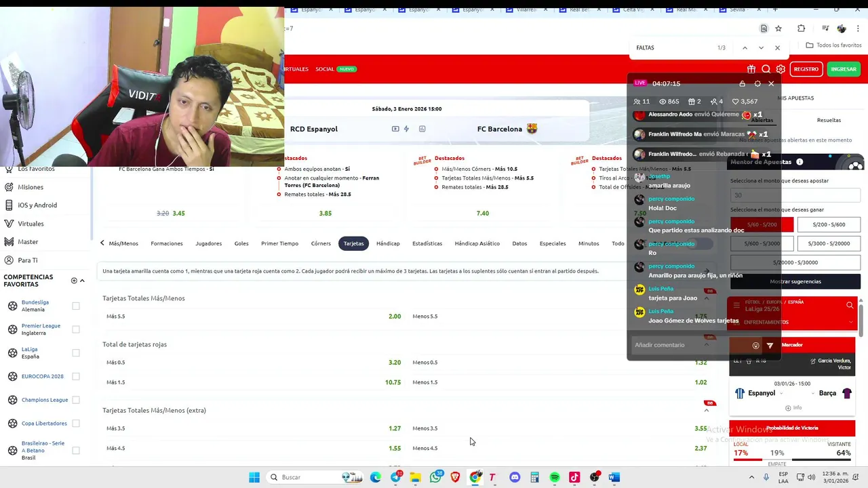
Task: Click the lightning icon in match header
Action: pyautogui.click(x=406, y=129)
